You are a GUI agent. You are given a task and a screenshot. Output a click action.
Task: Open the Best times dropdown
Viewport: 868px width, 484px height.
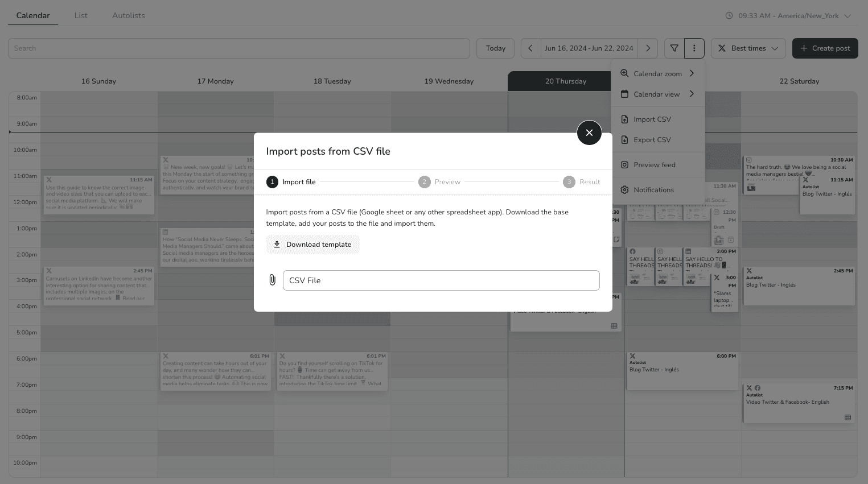tap(748, 48)
